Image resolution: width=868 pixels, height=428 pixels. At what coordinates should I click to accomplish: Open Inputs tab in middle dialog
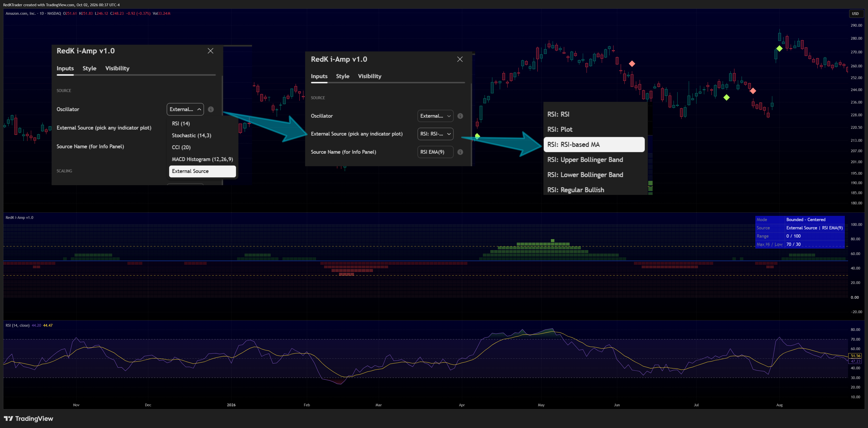(319, 77)
